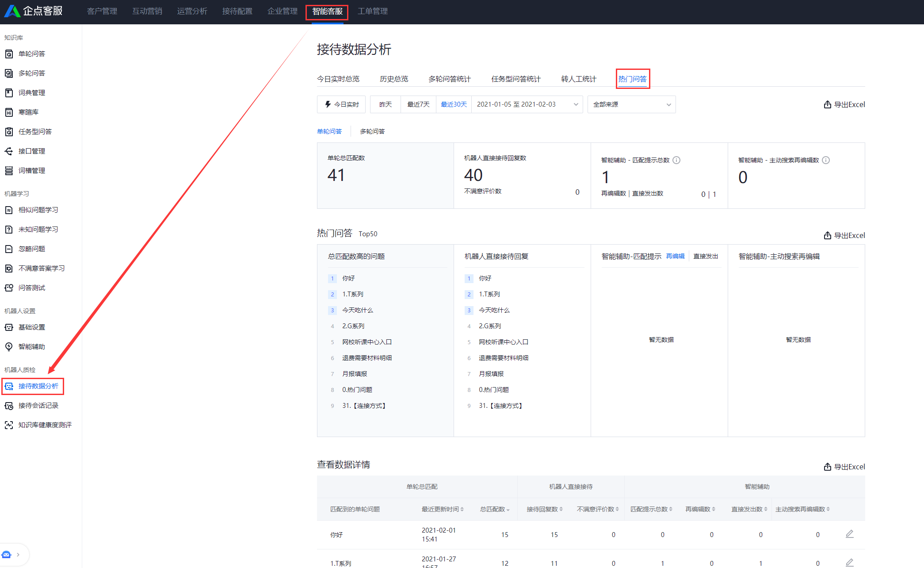Click 网校听课中心入口 in 总匹配数高的问题 list
The image size is (924, 568).
pos(367,342)
